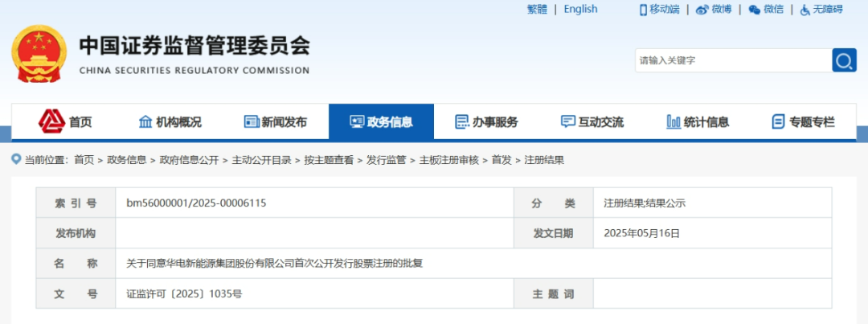Open the 机构概况 navigation tab

click(170, 122)
